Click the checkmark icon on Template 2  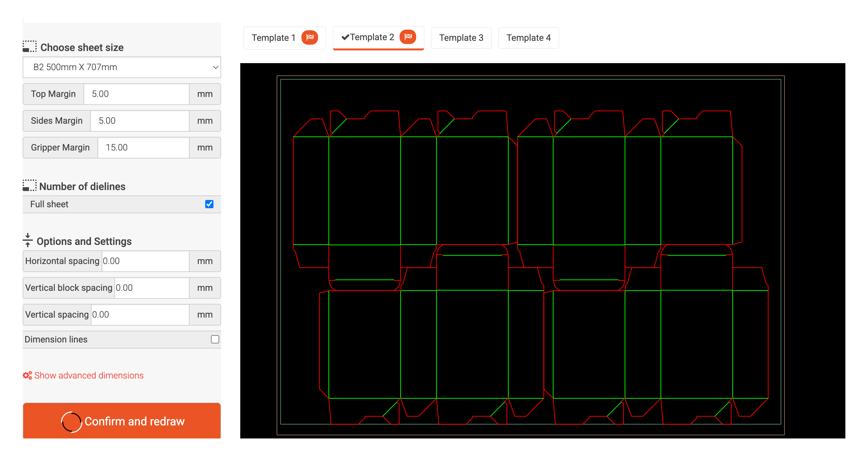pos(345,37)
